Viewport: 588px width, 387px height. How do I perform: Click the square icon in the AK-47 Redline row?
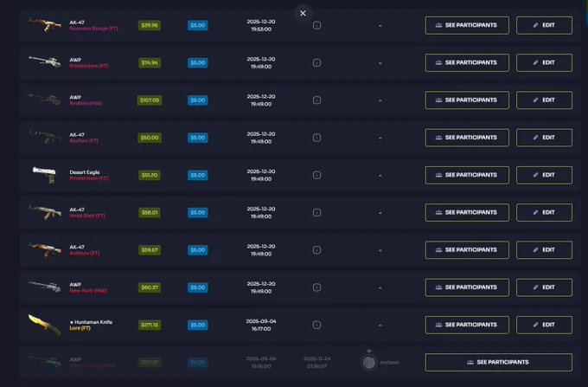tap(316, 138)
